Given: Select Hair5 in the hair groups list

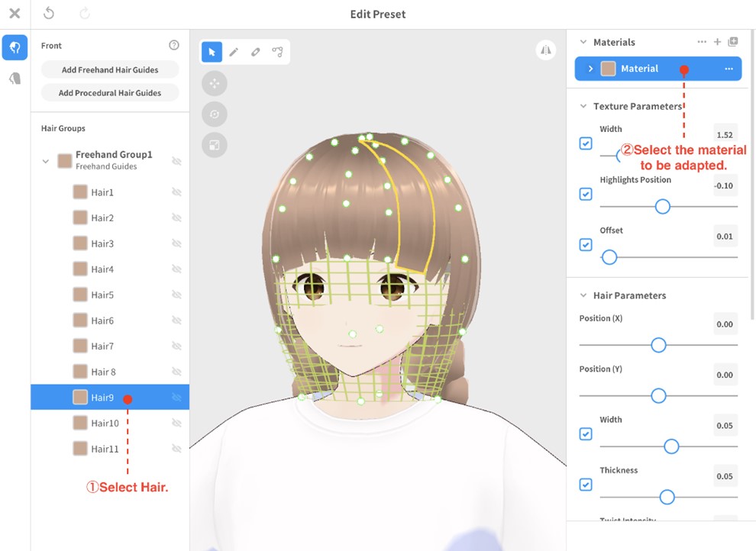Looking at the screenshot, I should pos(102,295).
